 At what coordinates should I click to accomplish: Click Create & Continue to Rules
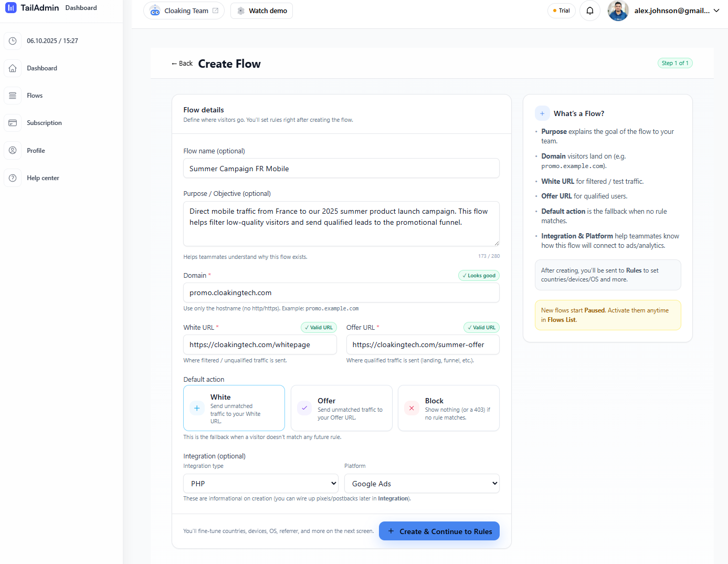pyautogui.click(x=439, y=531)
